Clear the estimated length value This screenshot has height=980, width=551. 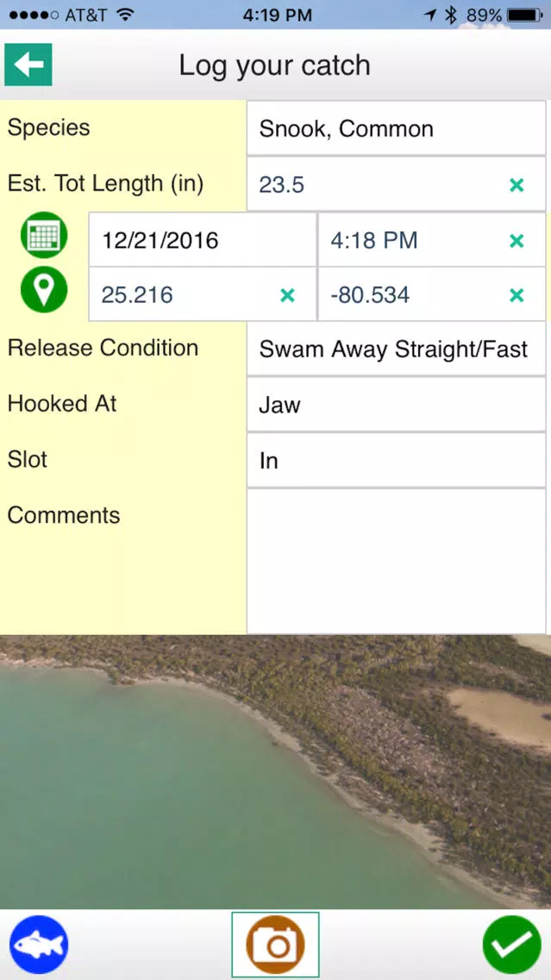point(517,185)
